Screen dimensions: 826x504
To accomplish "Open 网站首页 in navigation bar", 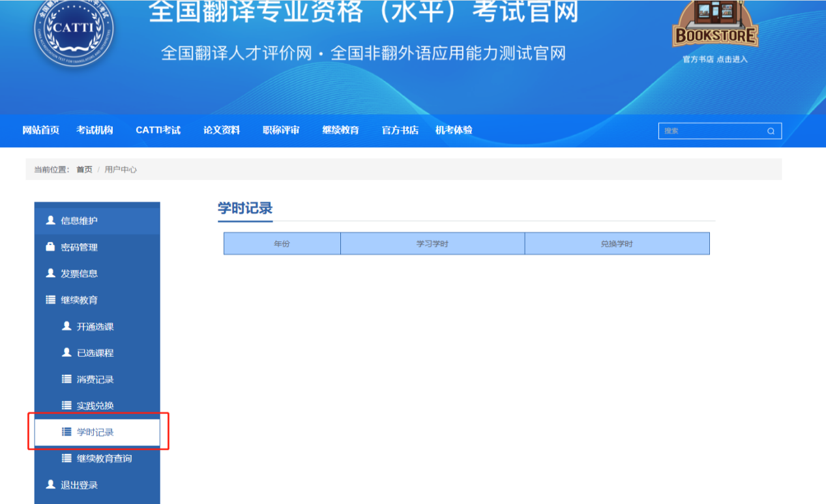I will 41,130.
